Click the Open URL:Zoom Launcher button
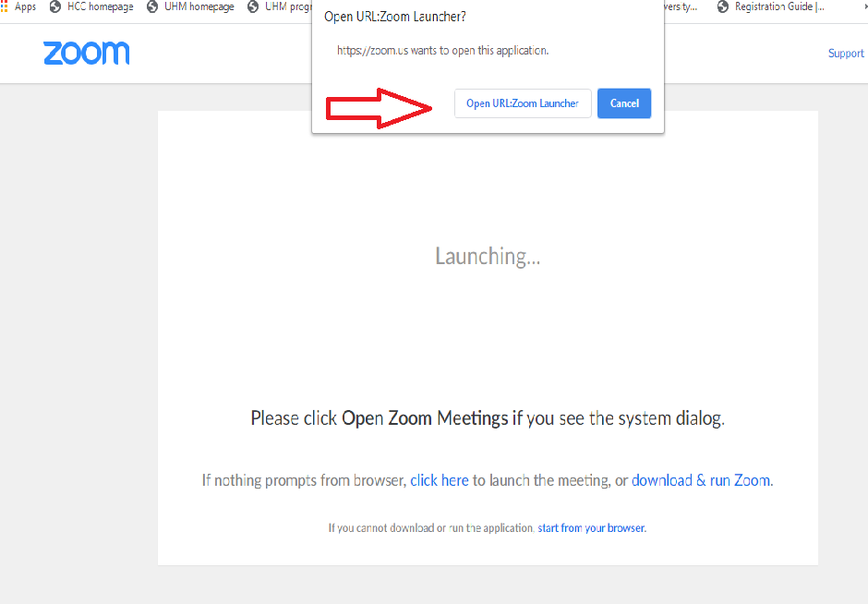The height and width of the screenshot is (604, 868). point(523,103)
